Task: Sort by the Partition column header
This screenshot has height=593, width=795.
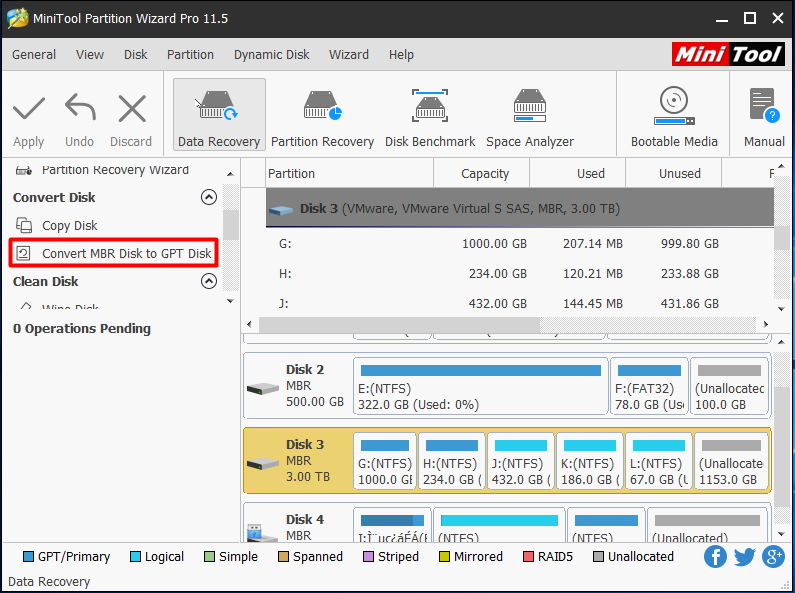Action: (x=349, y=173)
